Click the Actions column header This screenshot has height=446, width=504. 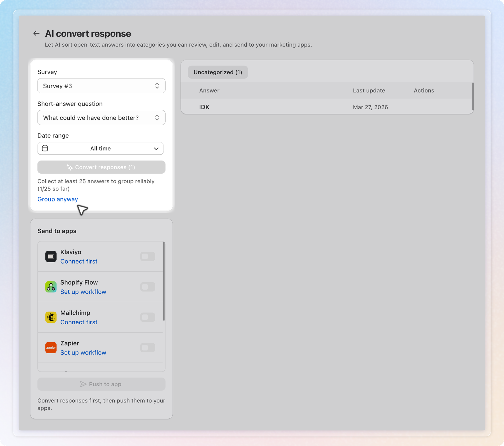424,90
